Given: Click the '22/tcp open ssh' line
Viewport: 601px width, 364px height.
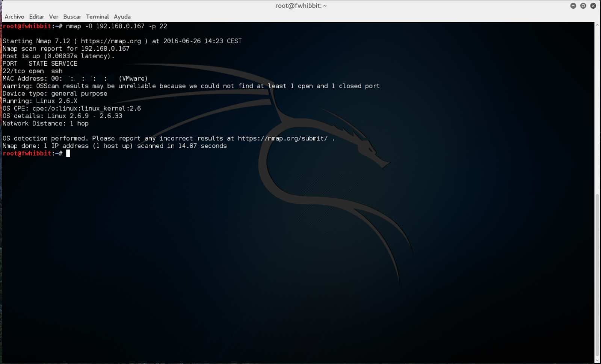Looking at the screenshot, I should click(33, 71).
